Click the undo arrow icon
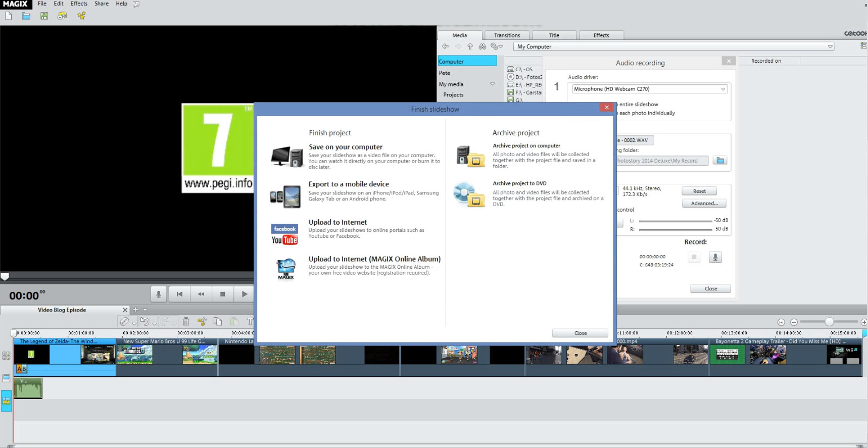The height and width of the screenshot is (448, 868). coord(144,321)
